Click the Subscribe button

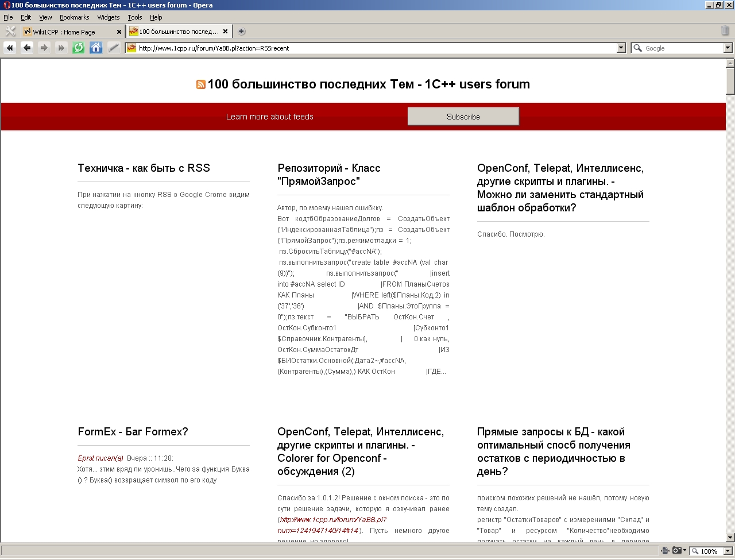tap(463, 117)
